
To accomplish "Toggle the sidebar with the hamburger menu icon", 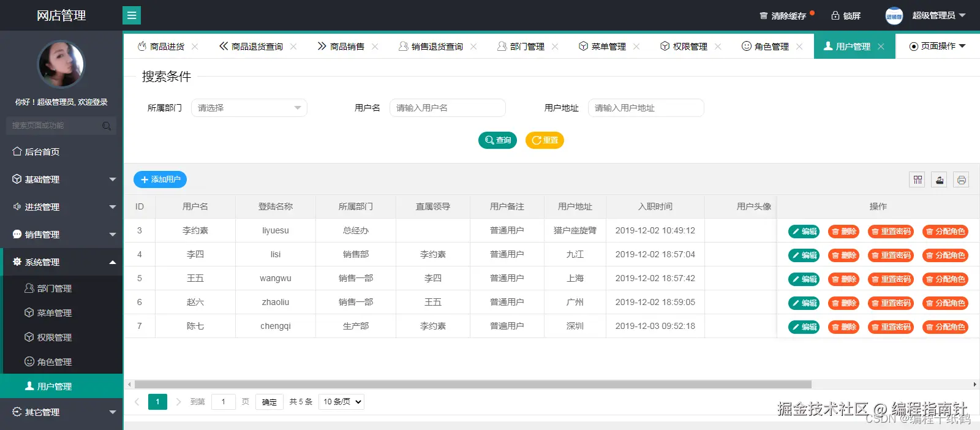I will (x=132, y=15).
